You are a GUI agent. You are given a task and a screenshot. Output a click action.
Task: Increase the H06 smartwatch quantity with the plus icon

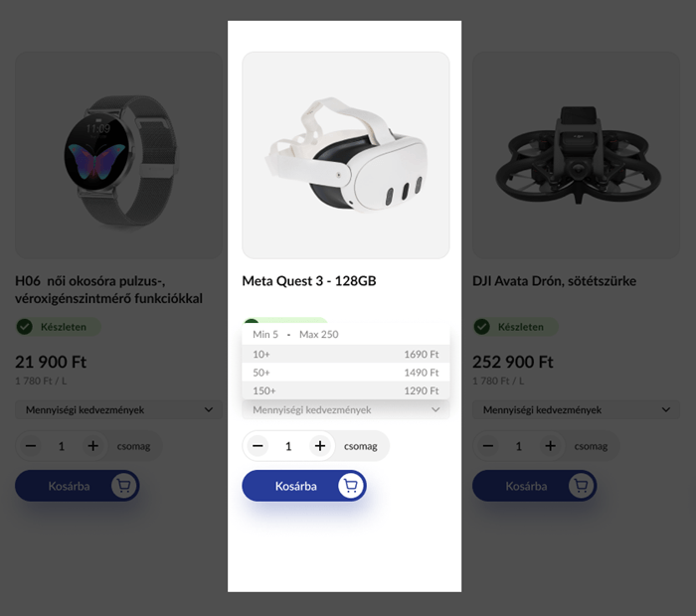(93, 446)
